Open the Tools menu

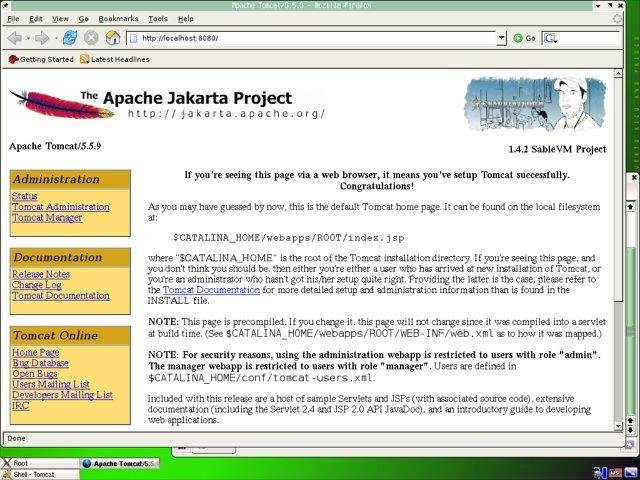pyautogui.click(x=158, y=19)
